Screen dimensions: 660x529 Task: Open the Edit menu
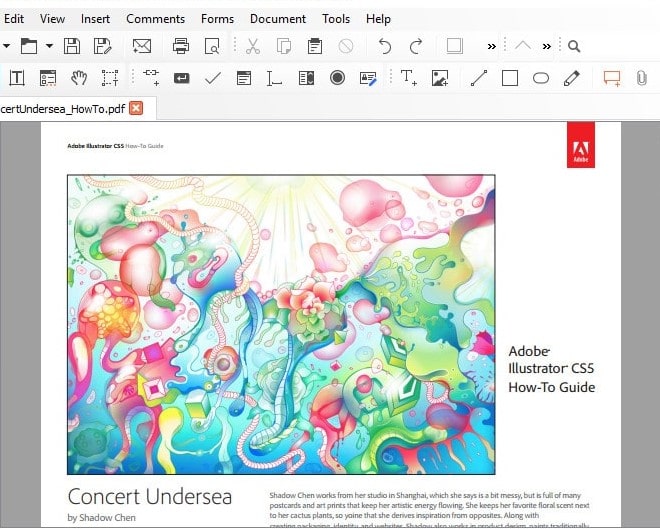click(14, 19)
